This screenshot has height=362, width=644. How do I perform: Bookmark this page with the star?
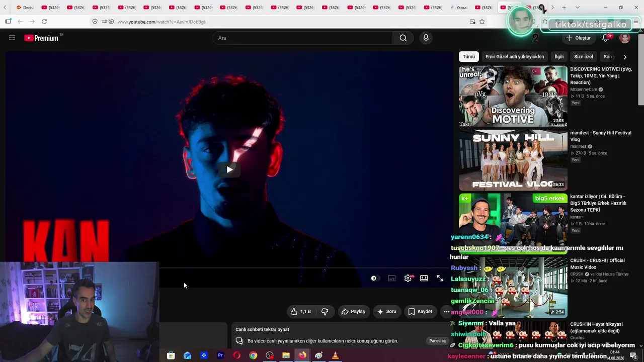pyautogui.click(x=482, y=22)
